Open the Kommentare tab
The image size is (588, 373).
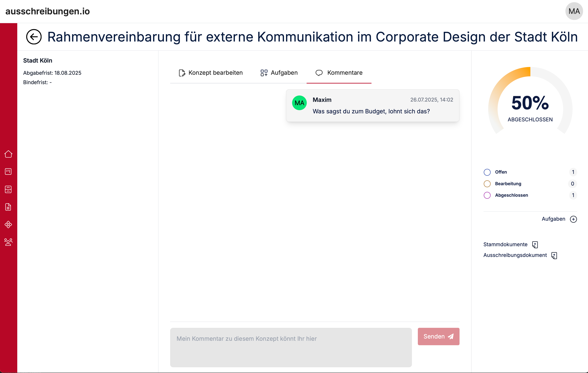tap(339, 73)
